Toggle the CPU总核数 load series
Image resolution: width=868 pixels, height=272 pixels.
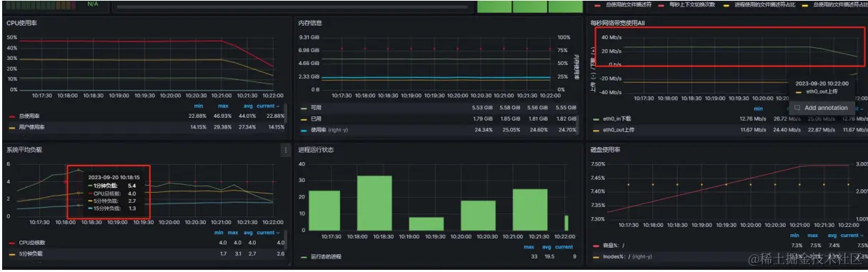click(31, 243)
